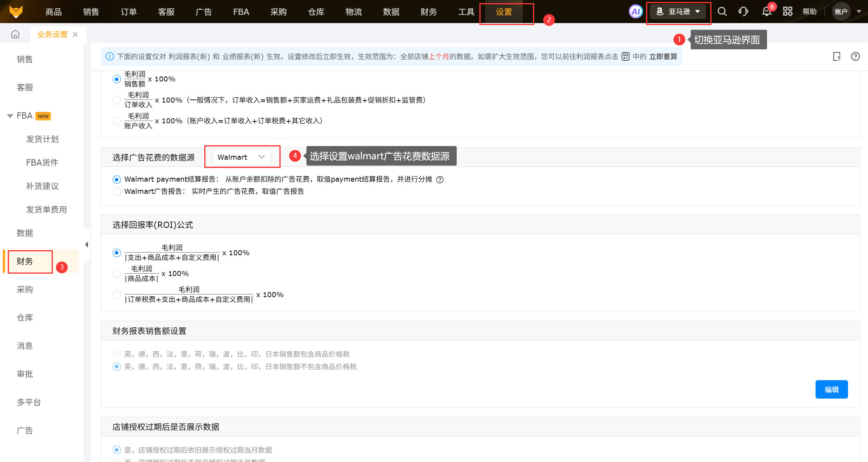Select 毛利润/商品成本 ROI formula
The height and width of the screenshot is (462, 868).
[117, 274]
